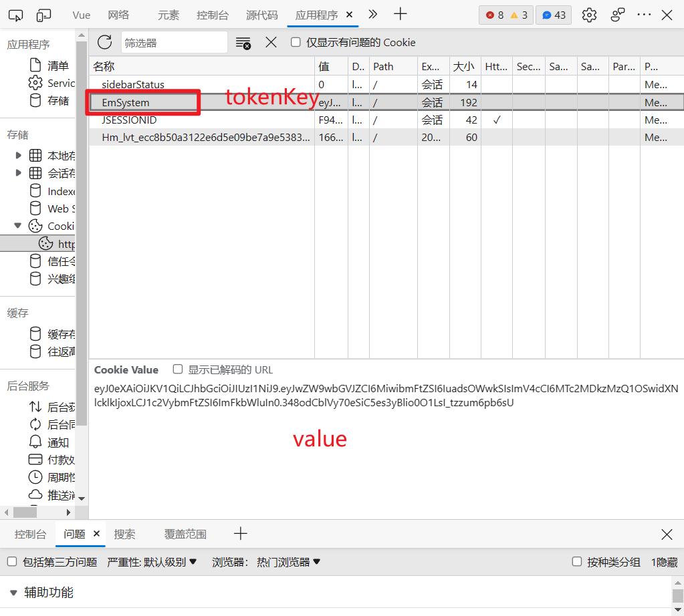Delete the selected cookie with X
The width and height of the screenshot is (684, 616).
click(271, 42)
